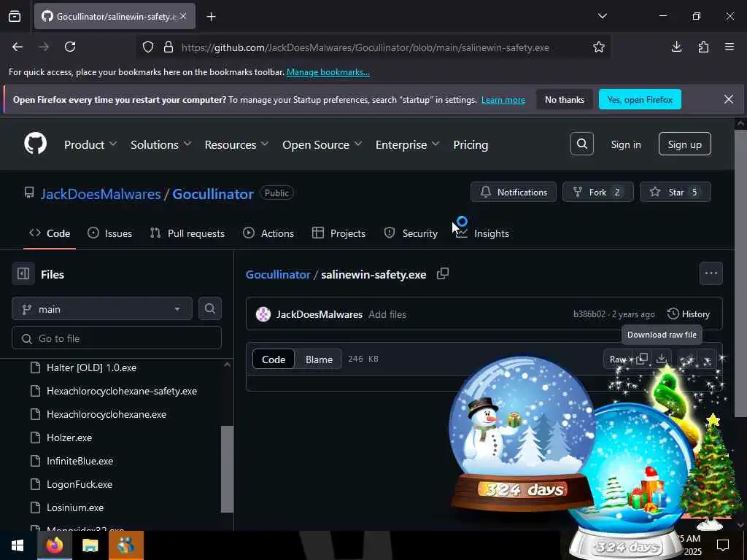Expand the Product menu
Viewport: 747px width, 560px height.
pos(90,145)
